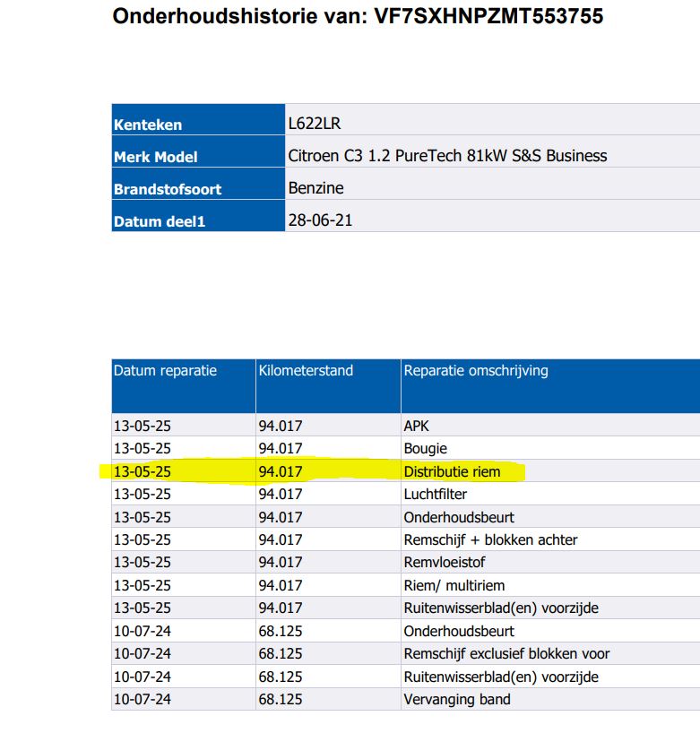Image resolution: width=700 pixels, height=733 pixels.
Task: Click the Luchtfilter repair entry
Action: [435, 494]
